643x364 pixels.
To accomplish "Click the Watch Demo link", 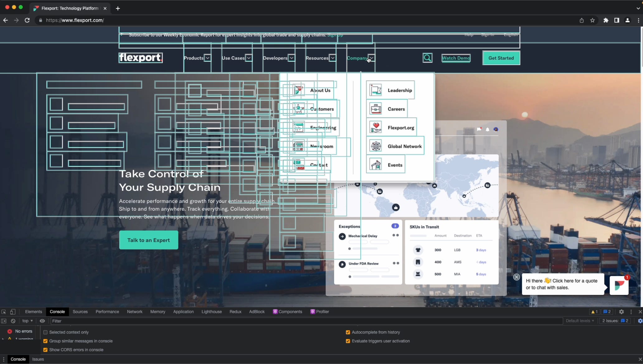I will click(456, 58).
